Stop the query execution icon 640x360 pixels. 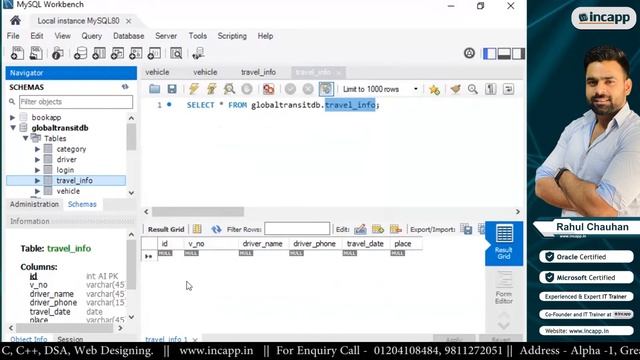tap(247, 89)
